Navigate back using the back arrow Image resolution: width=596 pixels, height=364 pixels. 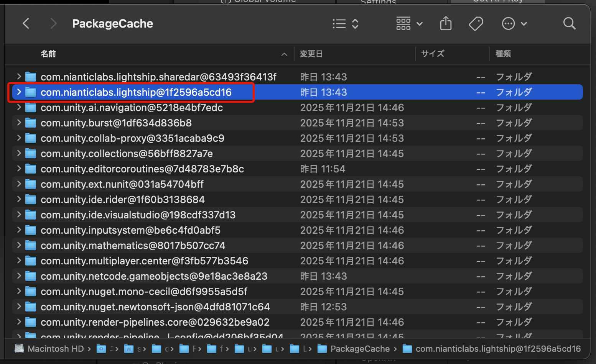click(x=26, y=23)
